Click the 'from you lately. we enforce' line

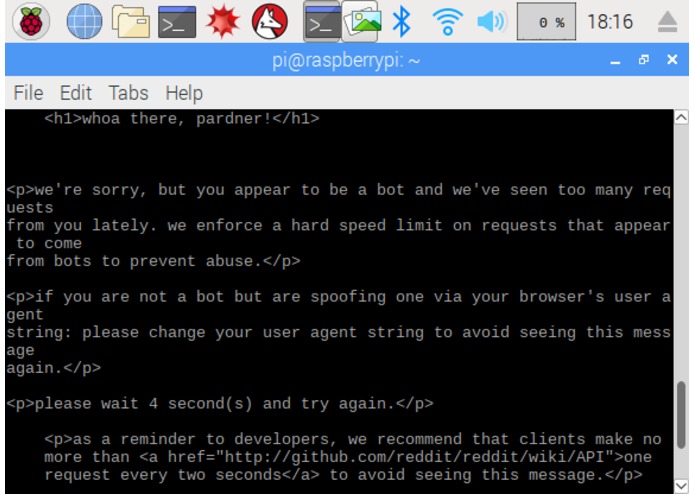tap(338, 226)
